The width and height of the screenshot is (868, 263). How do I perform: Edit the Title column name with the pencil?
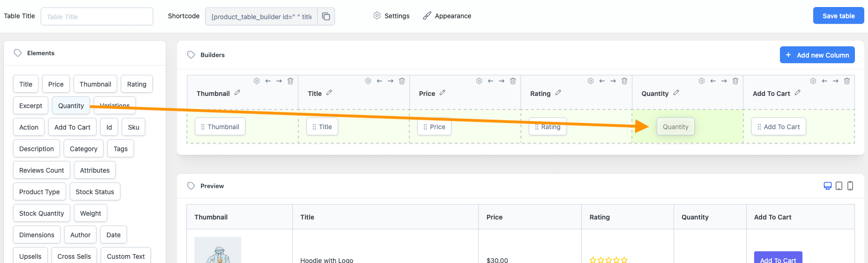click(x=329, y=93)
